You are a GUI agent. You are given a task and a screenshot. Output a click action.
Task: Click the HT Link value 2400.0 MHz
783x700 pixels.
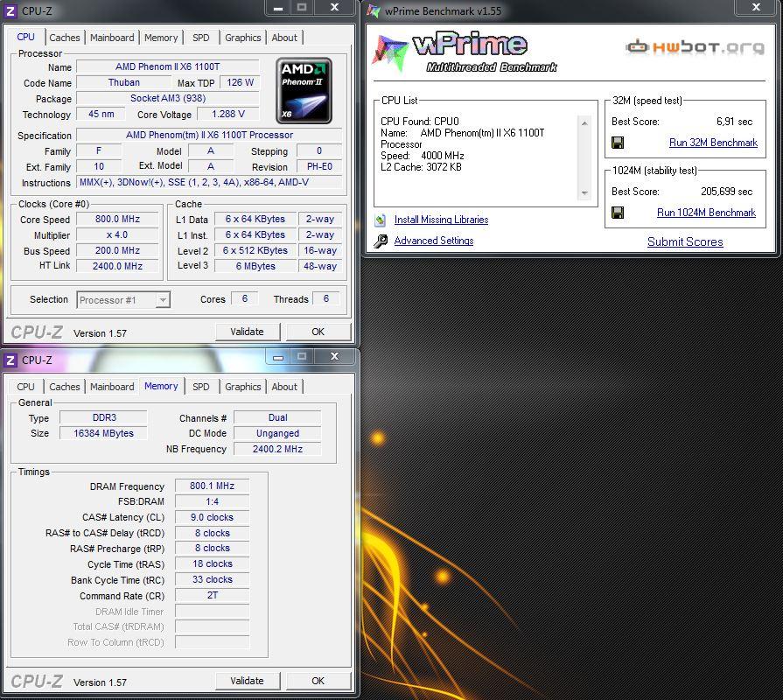tap(117, 266)
